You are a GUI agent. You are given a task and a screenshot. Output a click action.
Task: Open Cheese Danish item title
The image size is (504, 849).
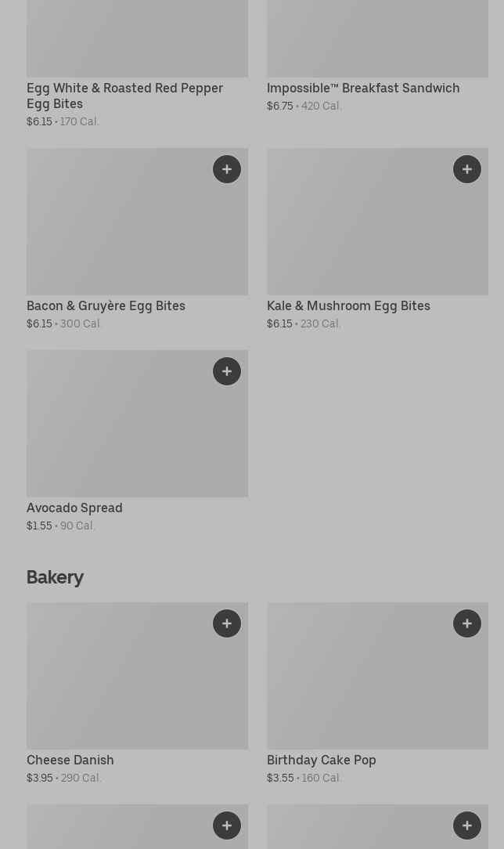[70, 760]
